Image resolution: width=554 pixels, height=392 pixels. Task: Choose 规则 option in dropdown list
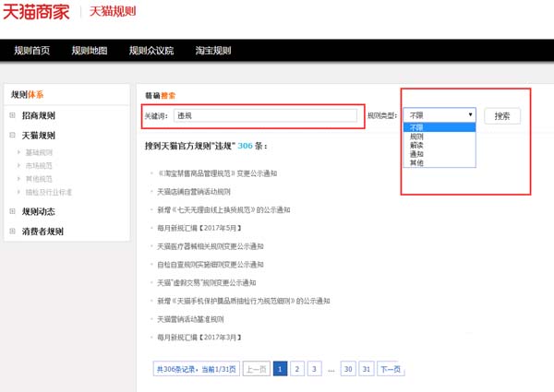click(440, 137)
